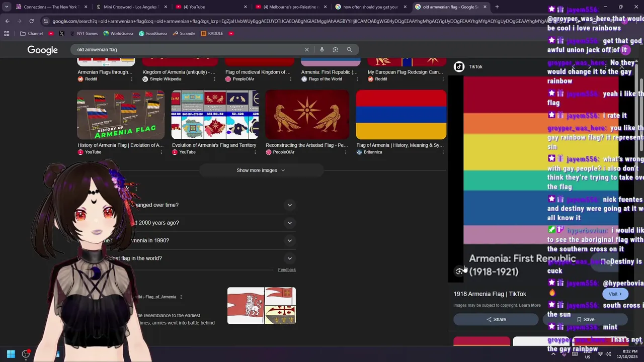Open the FoodGuessr bookmark
The height and width of the screenshot is (362, 644).
[x=153, y=34]
